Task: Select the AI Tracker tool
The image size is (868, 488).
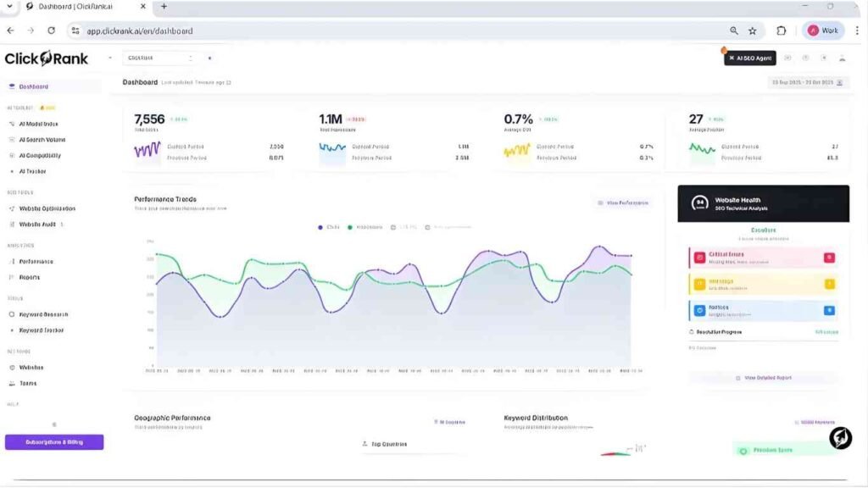Action: [x=34, y=171]
